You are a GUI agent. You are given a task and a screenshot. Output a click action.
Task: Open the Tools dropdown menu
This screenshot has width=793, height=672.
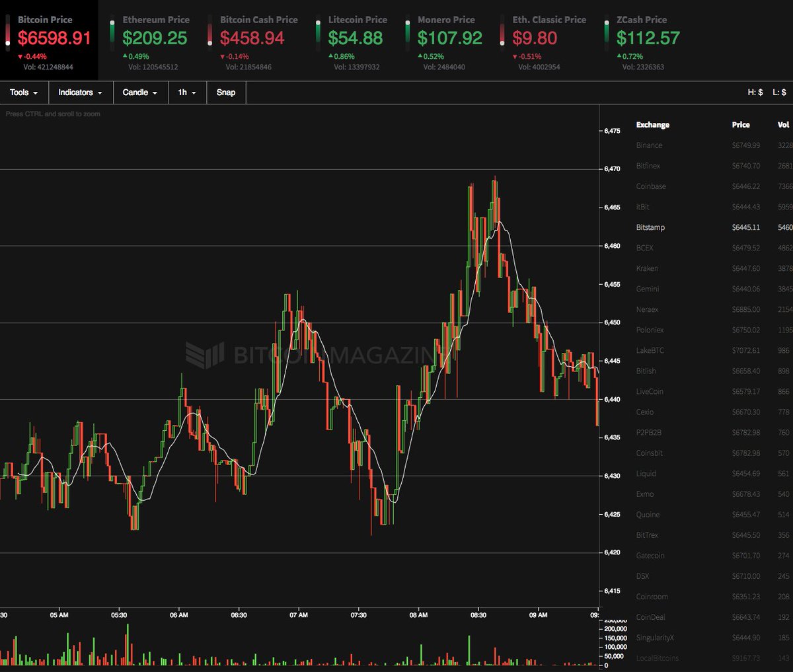click(24, 93)
